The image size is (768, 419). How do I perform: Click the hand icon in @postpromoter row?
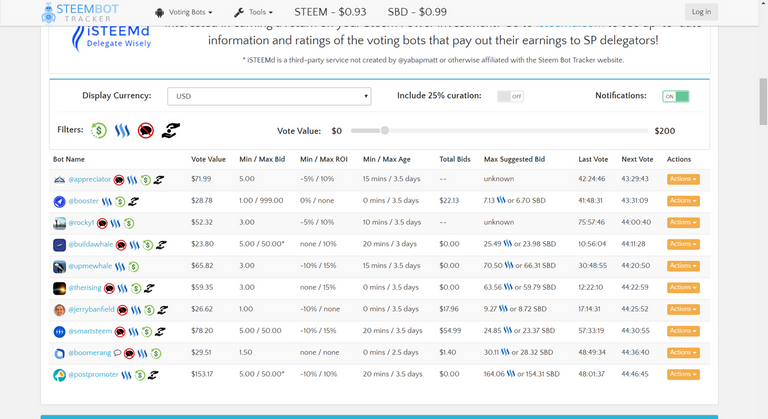coord(153,375)
